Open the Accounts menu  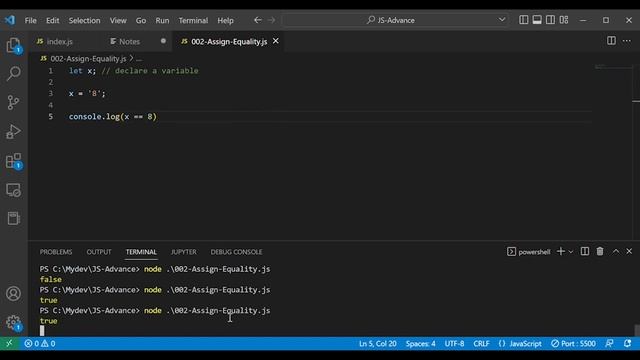pos(13,293)
